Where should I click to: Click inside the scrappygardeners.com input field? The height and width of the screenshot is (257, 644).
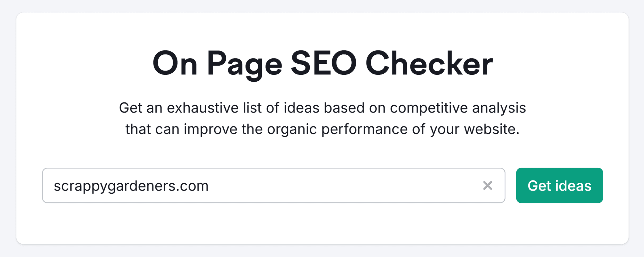point(258,186)
